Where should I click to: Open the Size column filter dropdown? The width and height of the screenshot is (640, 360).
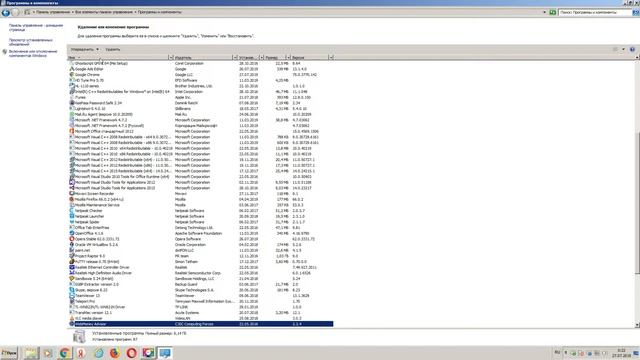[x=288, y=58]
